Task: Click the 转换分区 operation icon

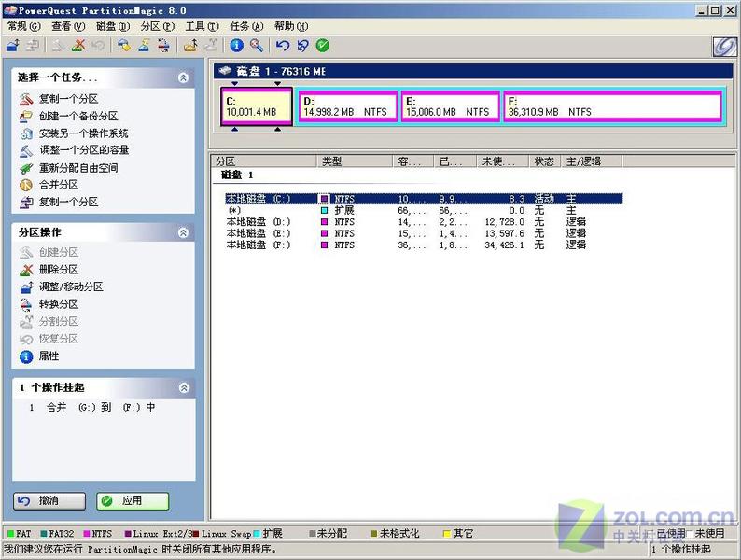Action: [26, 304]
